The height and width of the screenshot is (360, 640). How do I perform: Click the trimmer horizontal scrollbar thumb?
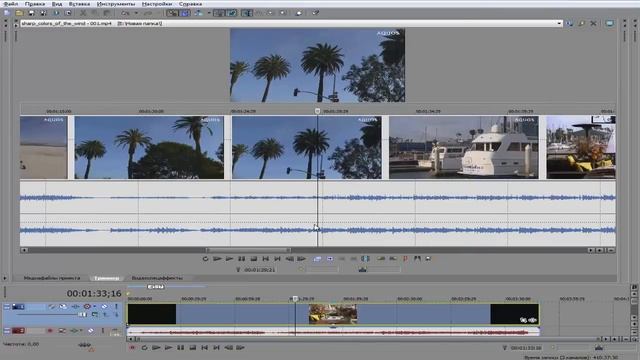[248, 250]
